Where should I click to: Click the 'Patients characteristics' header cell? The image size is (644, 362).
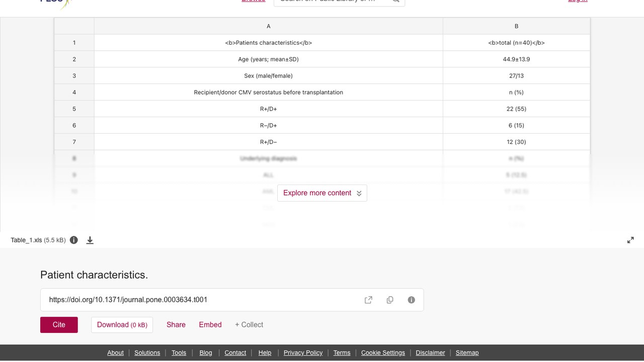268,43
